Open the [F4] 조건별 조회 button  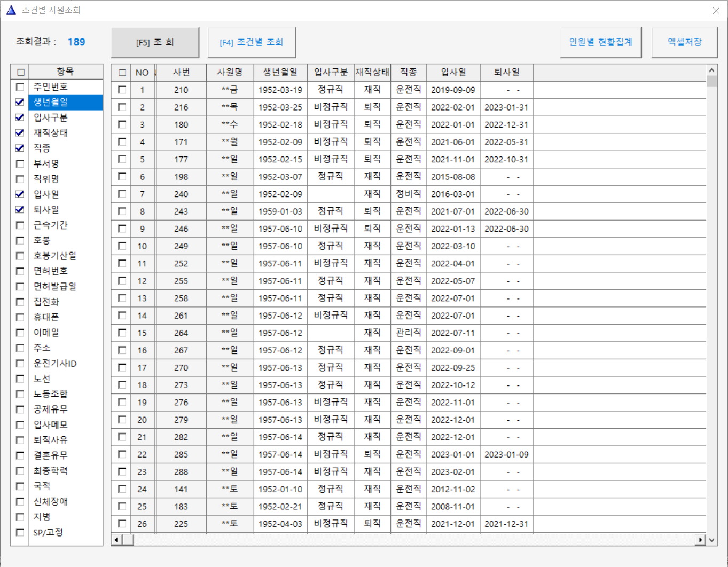(x=252, y=42)
